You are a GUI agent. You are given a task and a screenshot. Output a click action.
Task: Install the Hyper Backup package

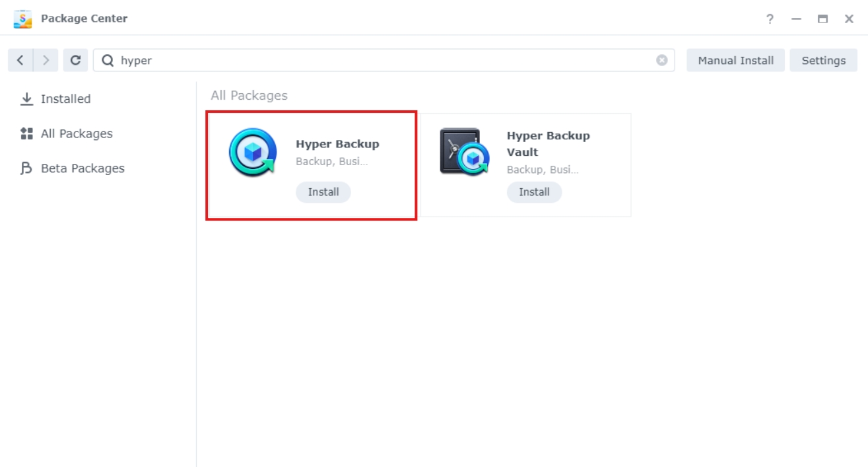tap(323, 192)
